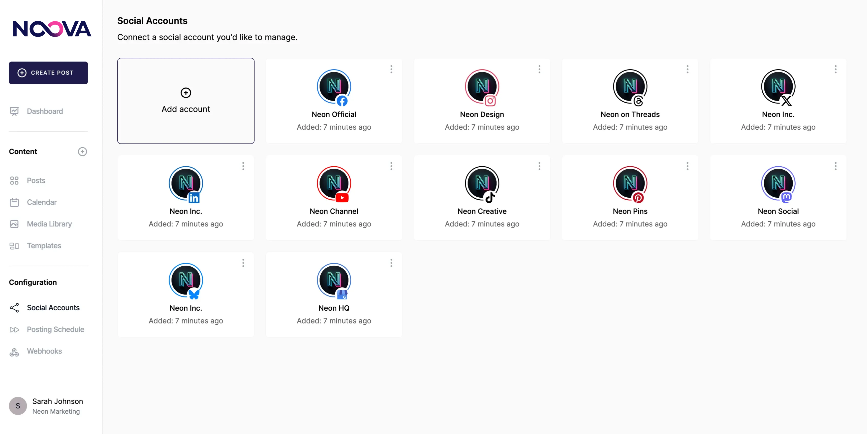
Task: Open options menu for Neon Official card
Action: (391, 70)
